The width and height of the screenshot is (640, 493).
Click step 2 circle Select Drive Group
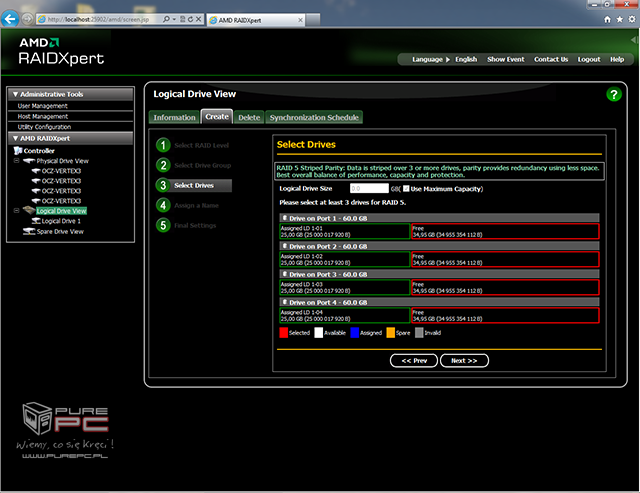point(163,165)
